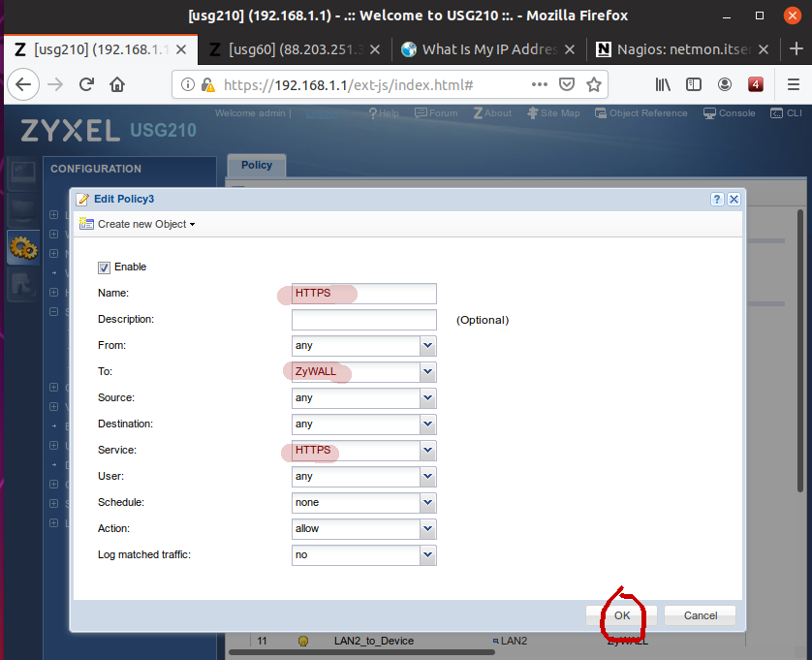812x660 pixels.
Task: Click the Name input field
Action: click(x=364, y=294)
